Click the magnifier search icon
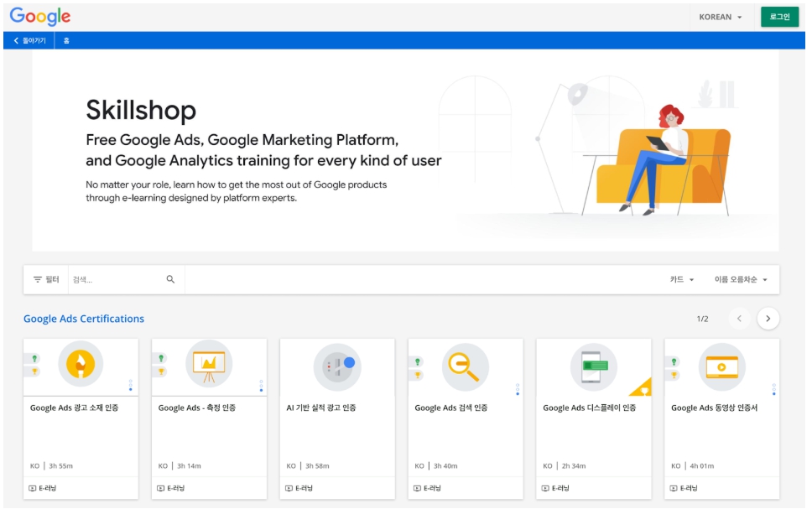 170,279
